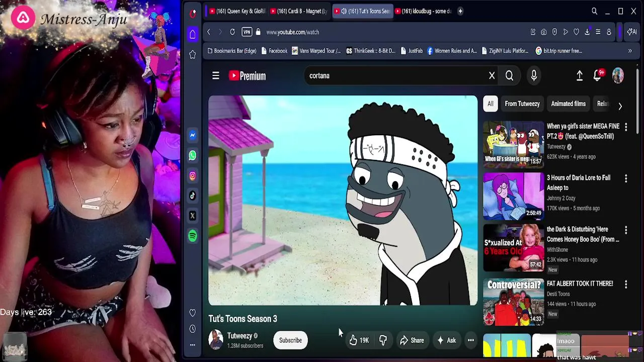This screenshot has height=362, width=644.
Task: Open the Facebook bookmark
Action: click(274, 51)
